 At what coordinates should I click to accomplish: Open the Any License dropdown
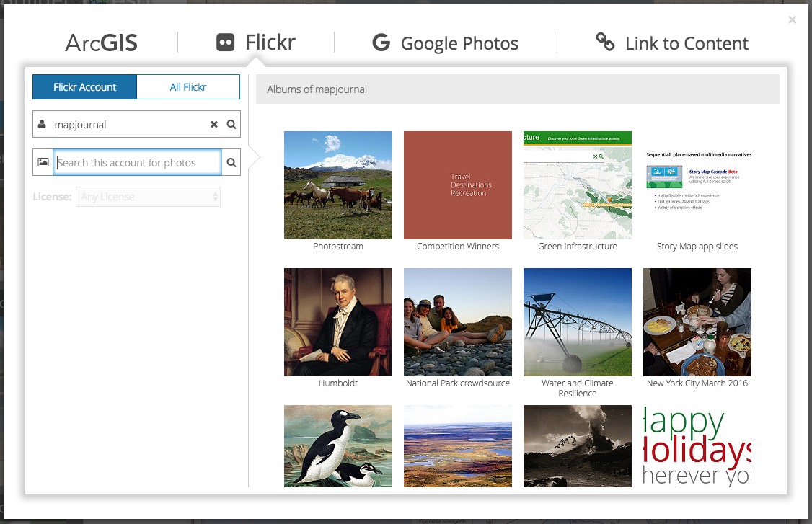148,197
